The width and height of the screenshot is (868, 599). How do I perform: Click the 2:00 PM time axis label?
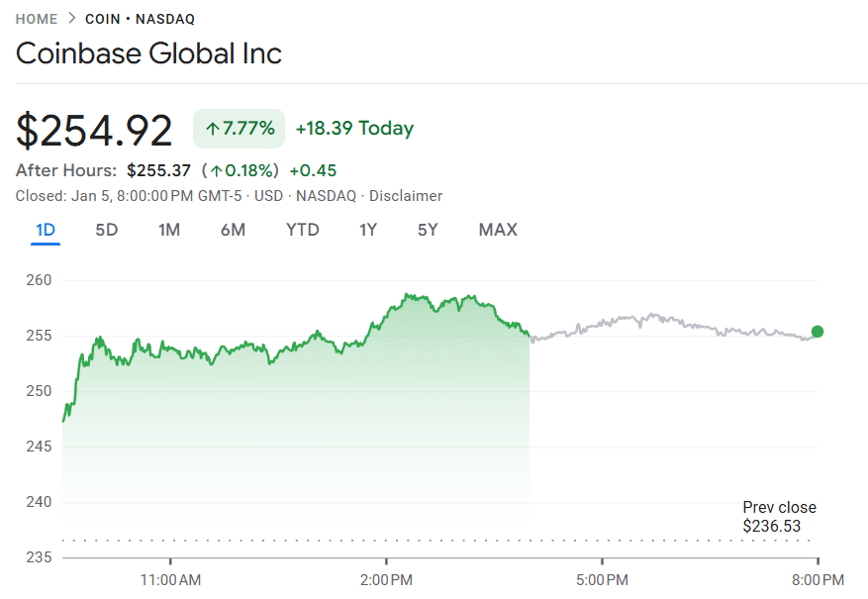click(386, 578)
